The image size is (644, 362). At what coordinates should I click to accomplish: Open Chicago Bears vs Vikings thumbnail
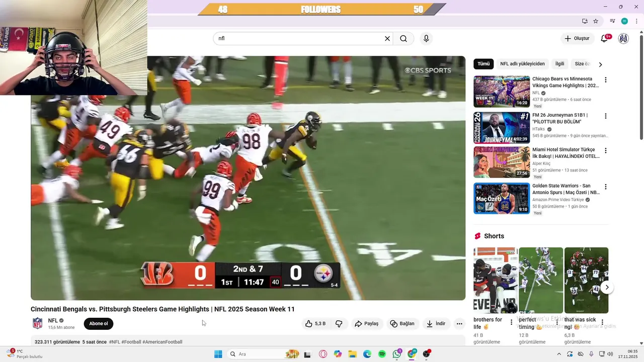pyautogui.click(x=502, y=92)
